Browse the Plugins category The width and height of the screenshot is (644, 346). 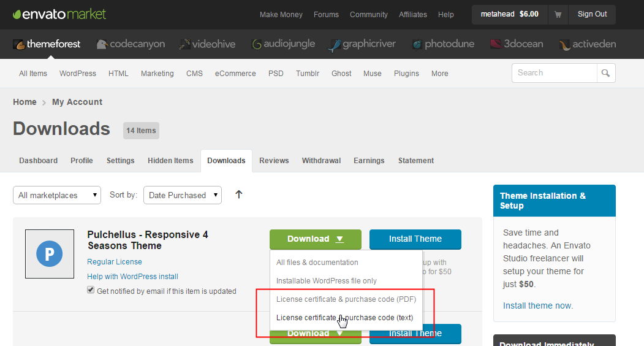pyautogui.click(x=406, y=74)
